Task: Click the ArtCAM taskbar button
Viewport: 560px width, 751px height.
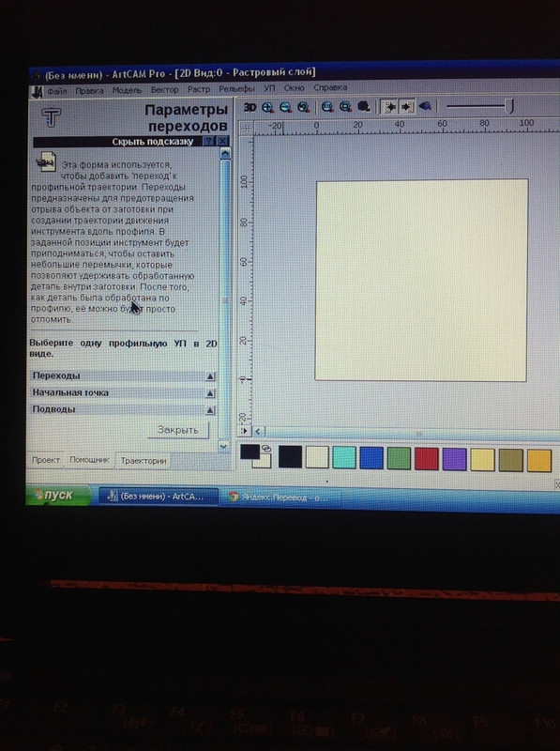Action: (x=158, y=497)
